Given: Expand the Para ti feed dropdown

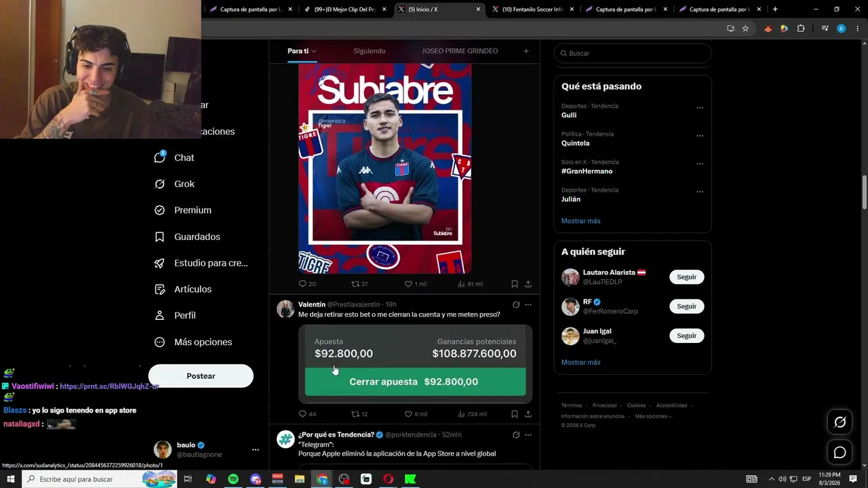Looking at the screenshot, I should pos(314,52).
